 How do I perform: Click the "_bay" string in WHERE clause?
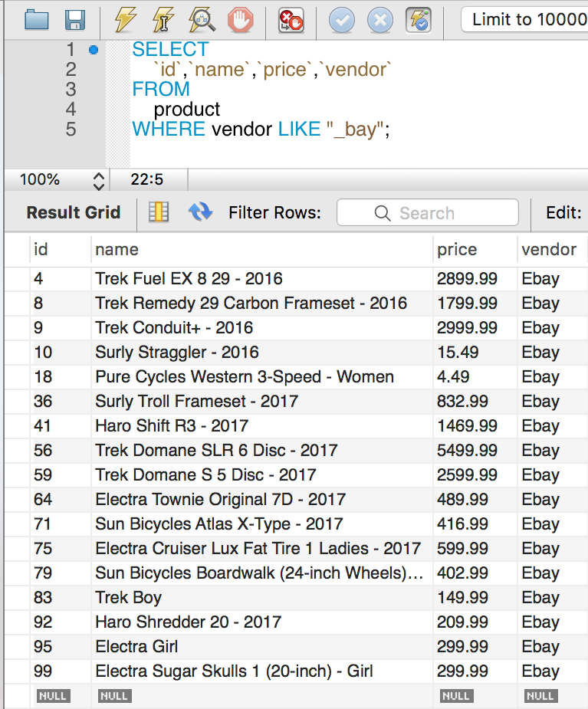tap(355, 130)
